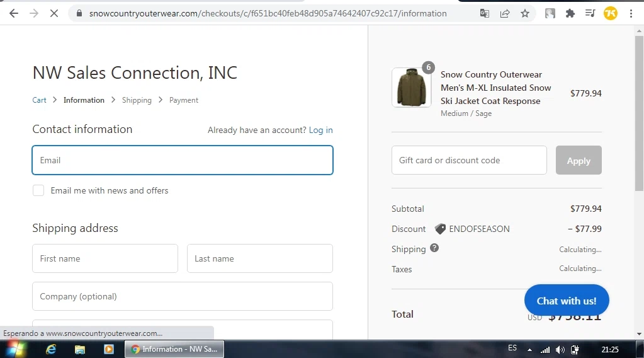
Task: Click the Medium / Sage variant text
Action: point(466,113)
